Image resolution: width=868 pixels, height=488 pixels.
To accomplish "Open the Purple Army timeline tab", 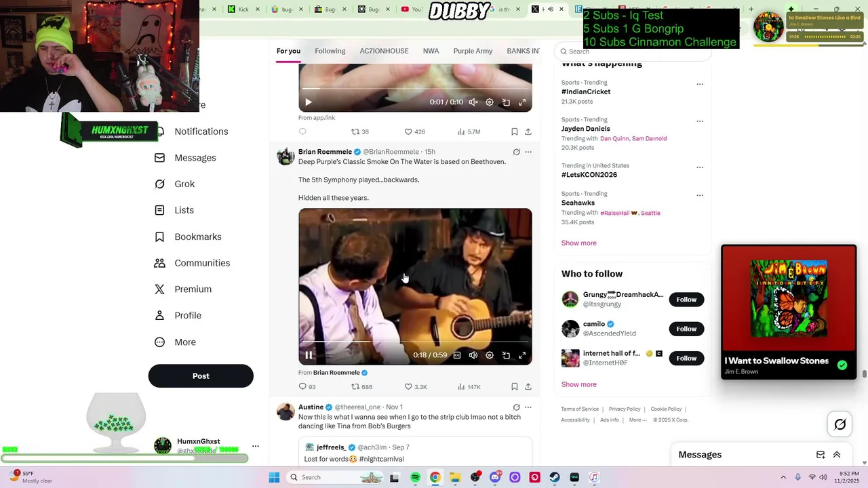I will (x=473, y=52).
